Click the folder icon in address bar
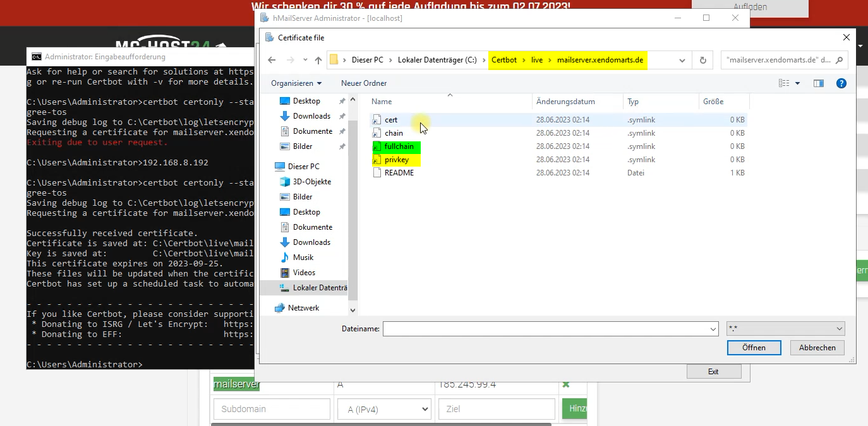The image size is (868, 426). (x=334, y=60)
